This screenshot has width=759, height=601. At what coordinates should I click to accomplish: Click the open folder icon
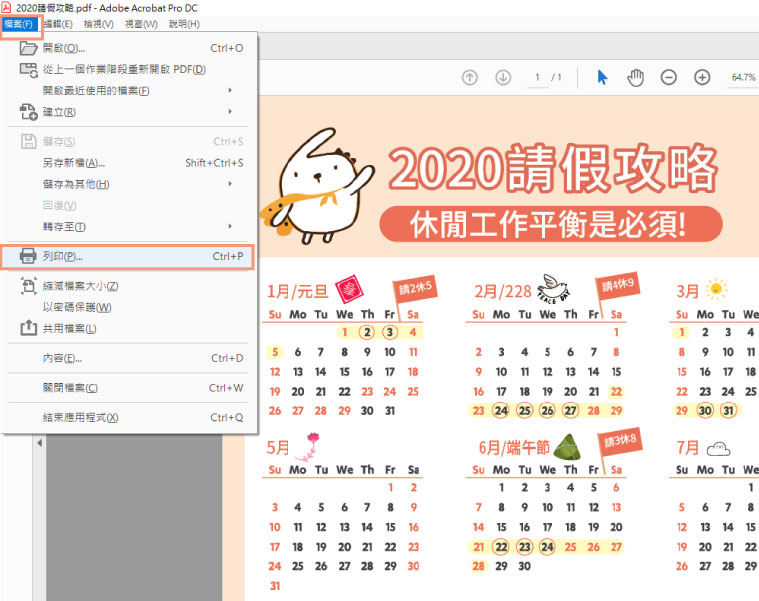pos(28,48)
